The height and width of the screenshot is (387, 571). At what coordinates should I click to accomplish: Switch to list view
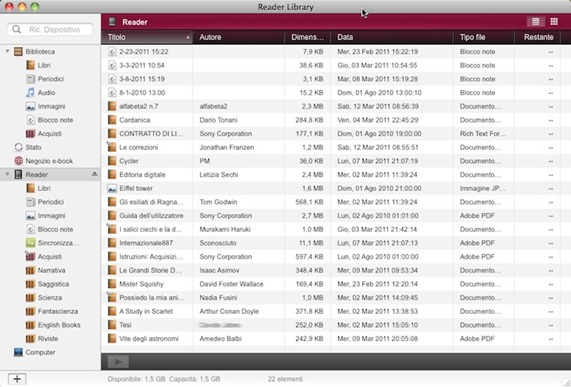coord(536,22)
